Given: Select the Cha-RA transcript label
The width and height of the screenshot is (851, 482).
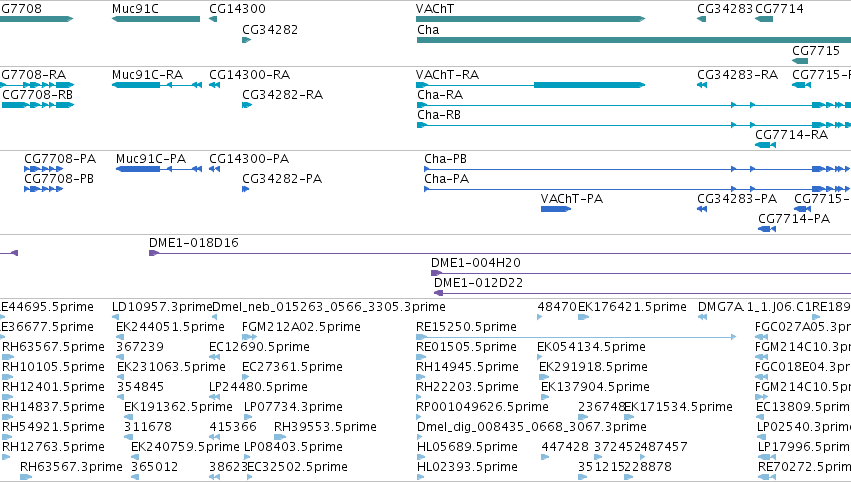Looking at the screenshot, I should [x=440, y=94].
